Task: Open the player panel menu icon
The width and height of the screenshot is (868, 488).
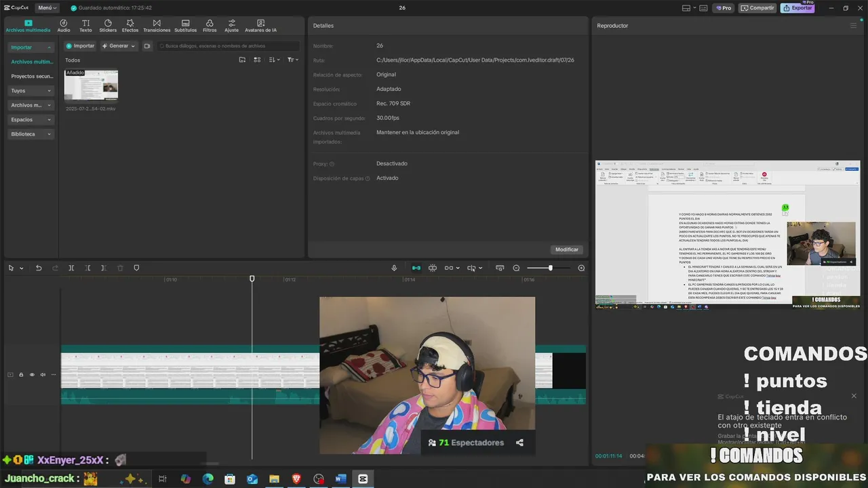Action: click(853, 26)
